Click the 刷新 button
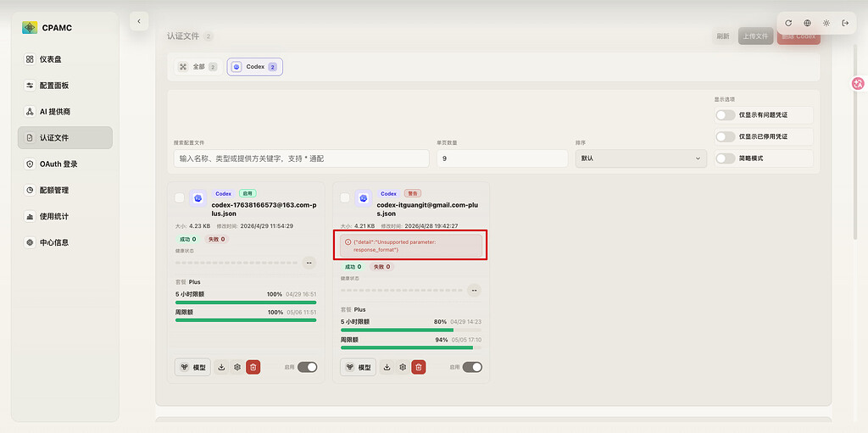 point(723,36)
